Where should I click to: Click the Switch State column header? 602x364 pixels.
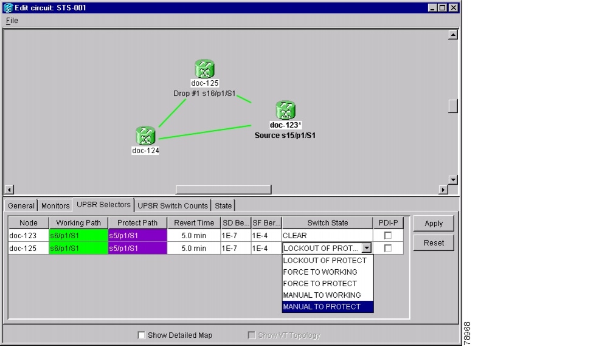point(328,223)
